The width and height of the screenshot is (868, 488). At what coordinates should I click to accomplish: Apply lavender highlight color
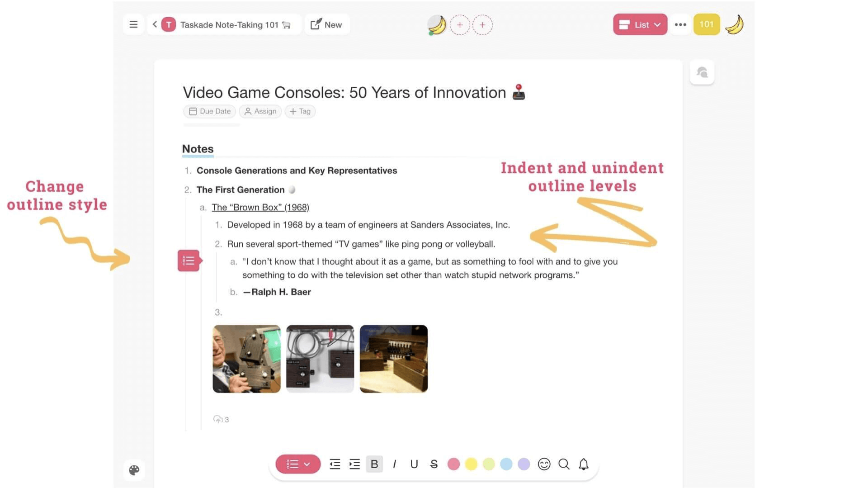(x=524, y=464)
